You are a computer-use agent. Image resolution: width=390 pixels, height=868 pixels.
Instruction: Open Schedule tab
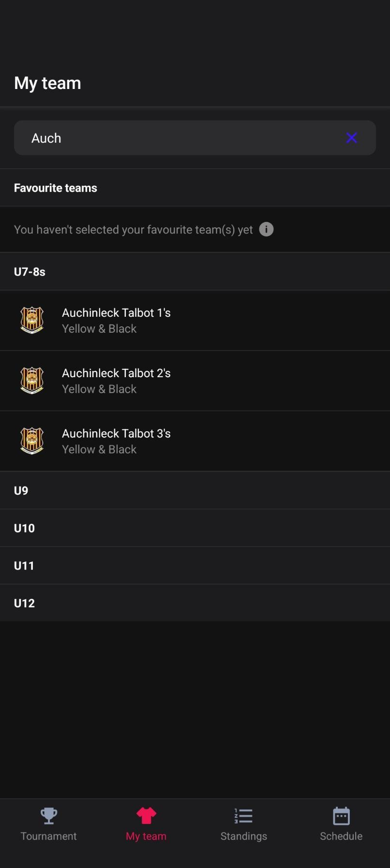click(x=341, y=824)
